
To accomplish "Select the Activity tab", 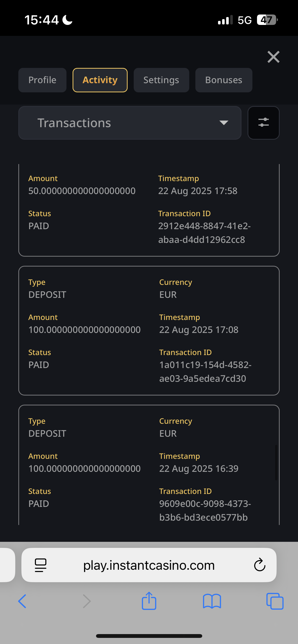I will coord(100,80).
